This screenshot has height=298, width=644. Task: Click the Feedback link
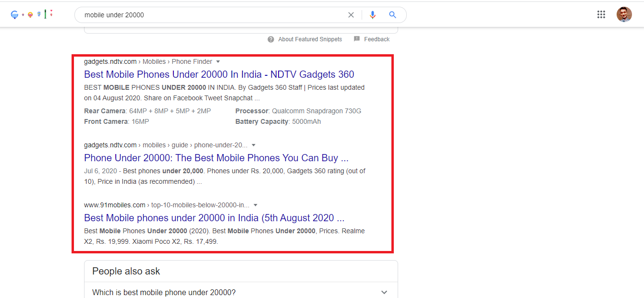tap(377, 39)
